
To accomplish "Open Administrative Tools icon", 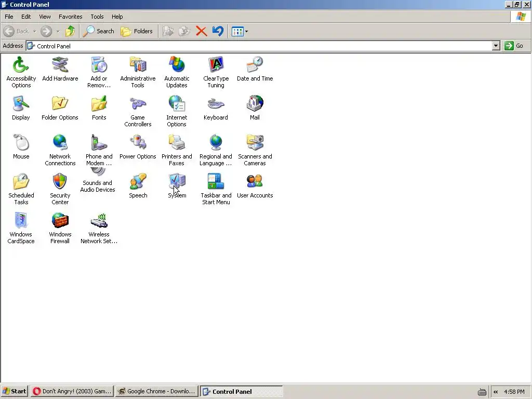I will 138,64.
